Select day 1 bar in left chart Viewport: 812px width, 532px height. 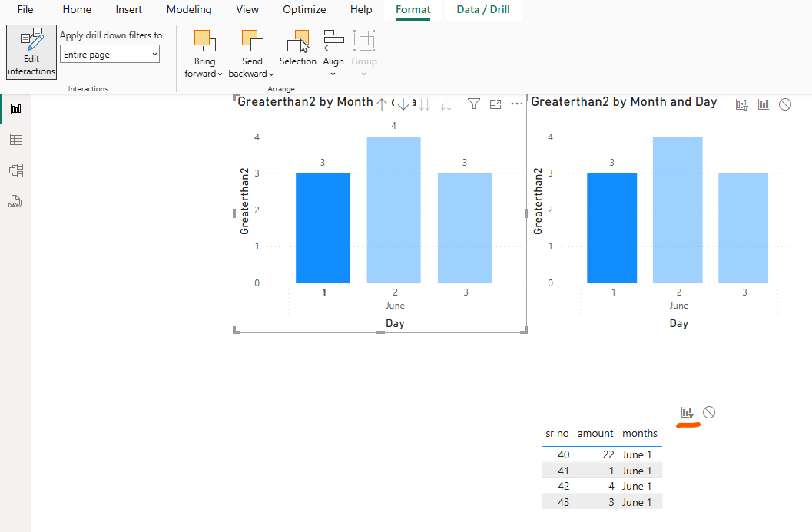pyautogui.click(x=323, y=228)
